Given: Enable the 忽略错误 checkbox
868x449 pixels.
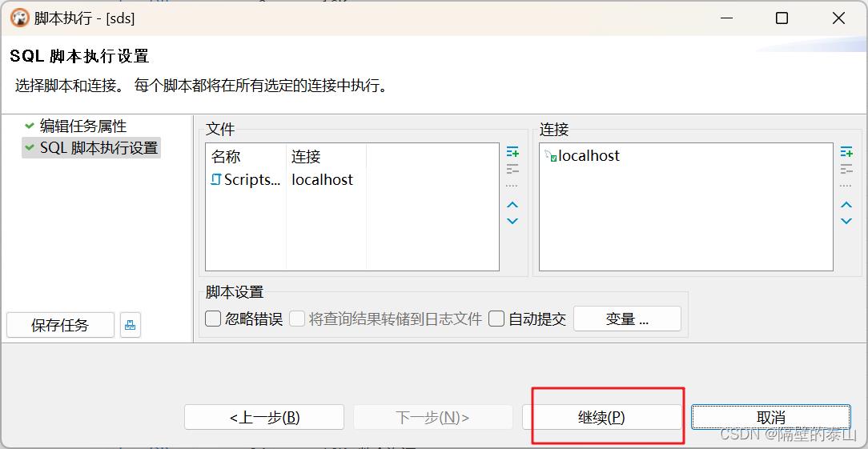Looking at the screenshot, I should pos(214,319).
